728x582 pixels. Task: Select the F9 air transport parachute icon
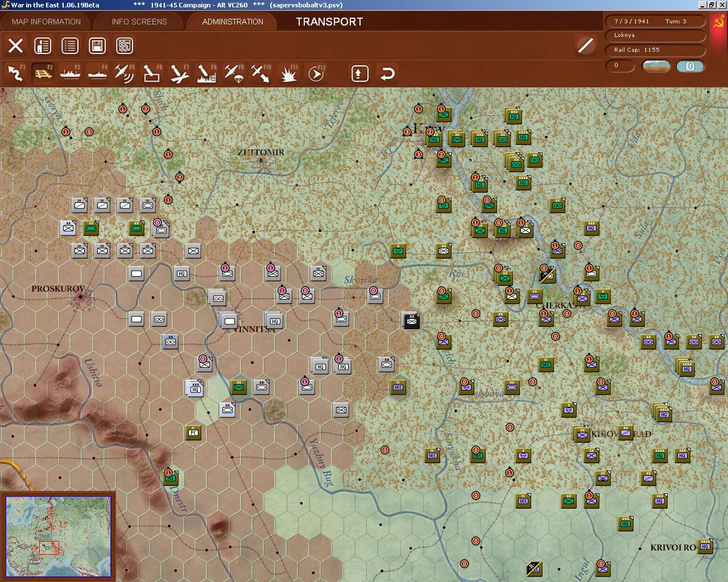pyautogui.click(x=234, y=73)
